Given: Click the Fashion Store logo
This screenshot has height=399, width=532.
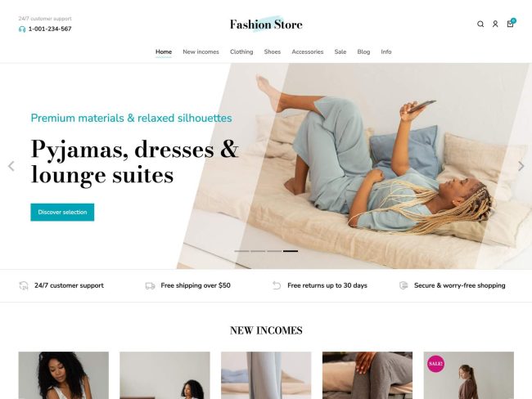Looking at the screenshot, I should [266, 24].
